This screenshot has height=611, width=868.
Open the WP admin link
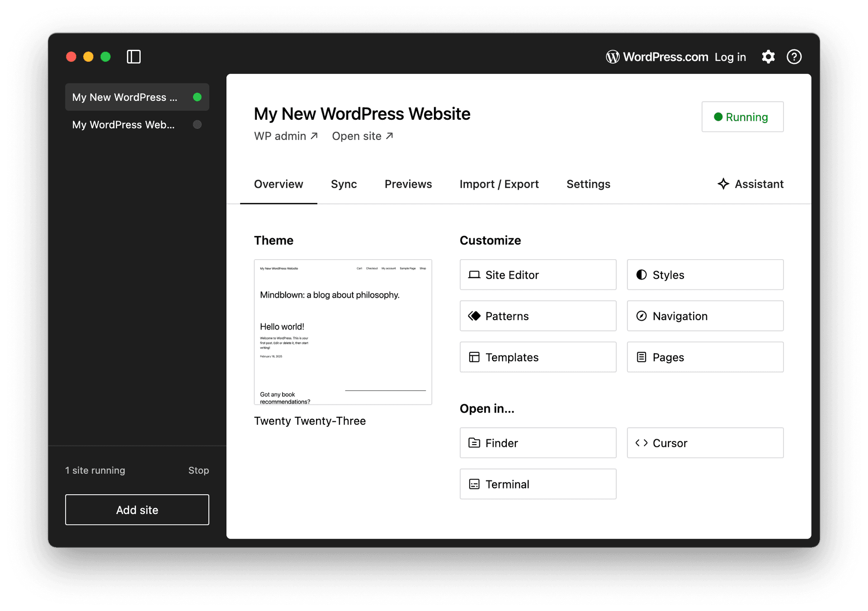pos(286,136)
